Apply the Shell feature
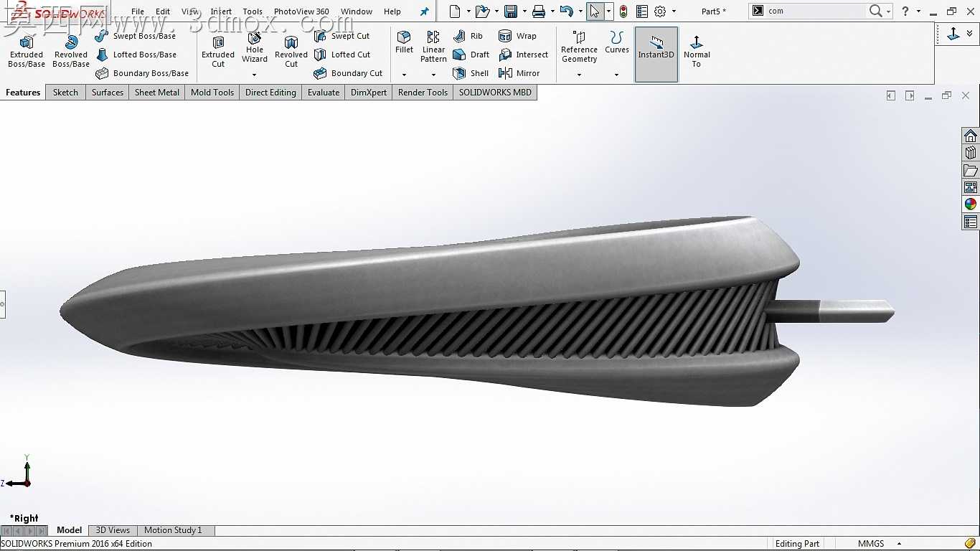This screenshot has width=980, height=551. [471, 73]
